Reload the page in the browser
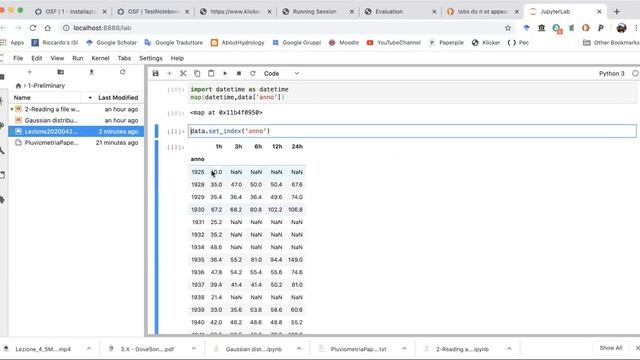Viewport: 640px width, 360px height. point(33,28)
